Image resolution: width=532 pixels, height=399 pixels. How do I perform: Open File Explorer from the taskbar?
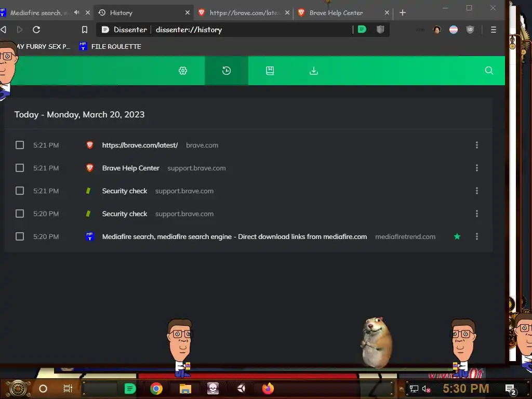click(x=185, y=389)
